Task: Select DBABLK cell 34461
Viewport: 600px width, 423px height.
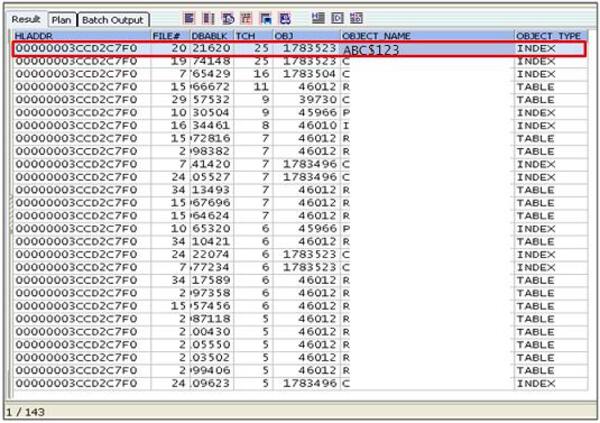Action: [x=212, y=126]
